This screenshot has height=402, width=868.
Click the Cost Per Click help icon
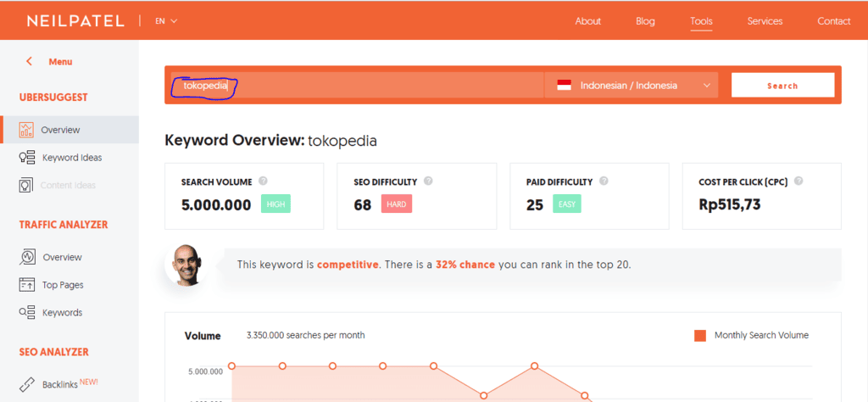point(798,181)
